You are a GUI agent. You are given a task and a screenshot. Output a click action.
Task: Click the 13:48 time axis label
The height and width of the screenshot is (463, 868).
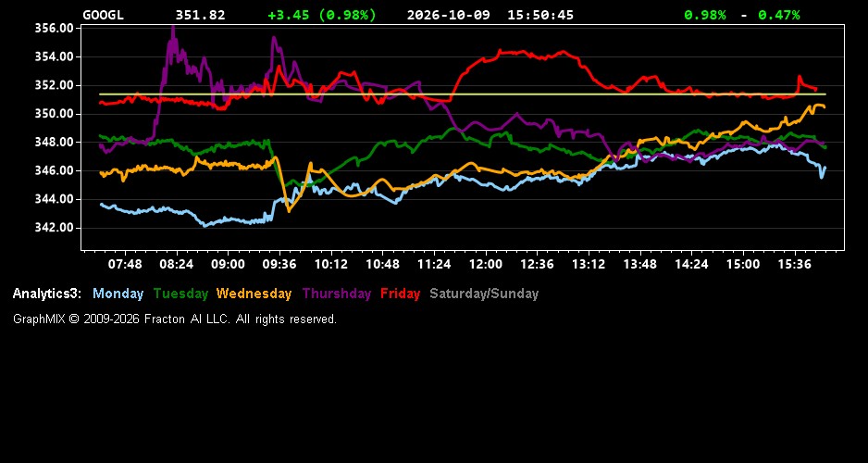[x=640, y=264]
